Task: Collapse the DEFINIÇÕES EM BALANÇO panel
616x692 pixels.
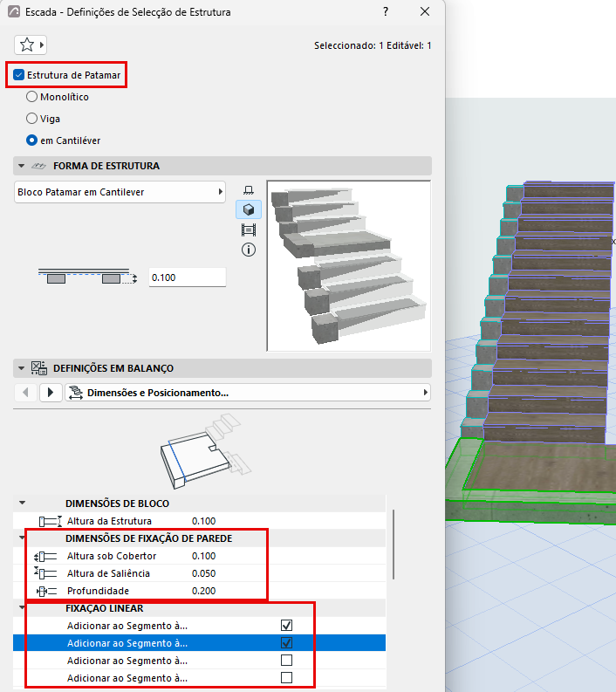Action: 21,368
